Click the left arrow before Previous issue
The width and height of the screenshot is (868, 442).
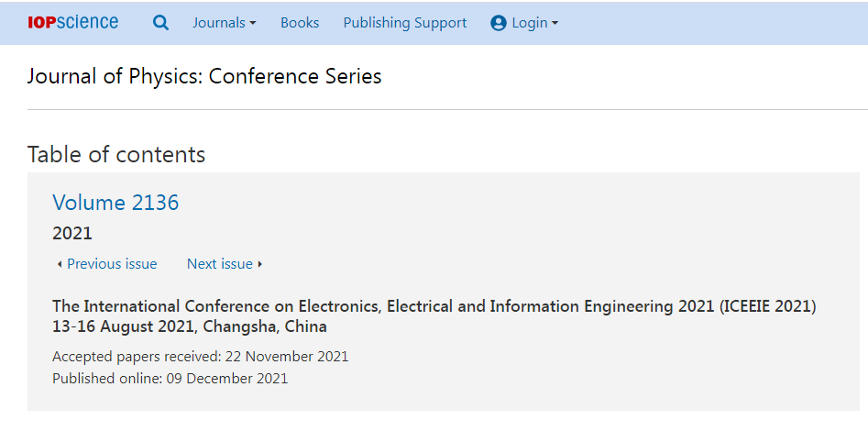60,264
